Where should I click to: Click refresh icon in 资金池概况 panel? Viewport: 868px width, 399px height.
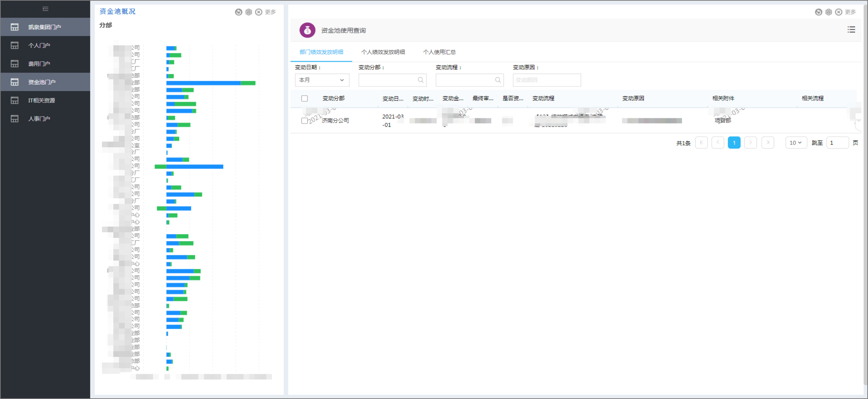pyautogui.click(x=239, y=12)
